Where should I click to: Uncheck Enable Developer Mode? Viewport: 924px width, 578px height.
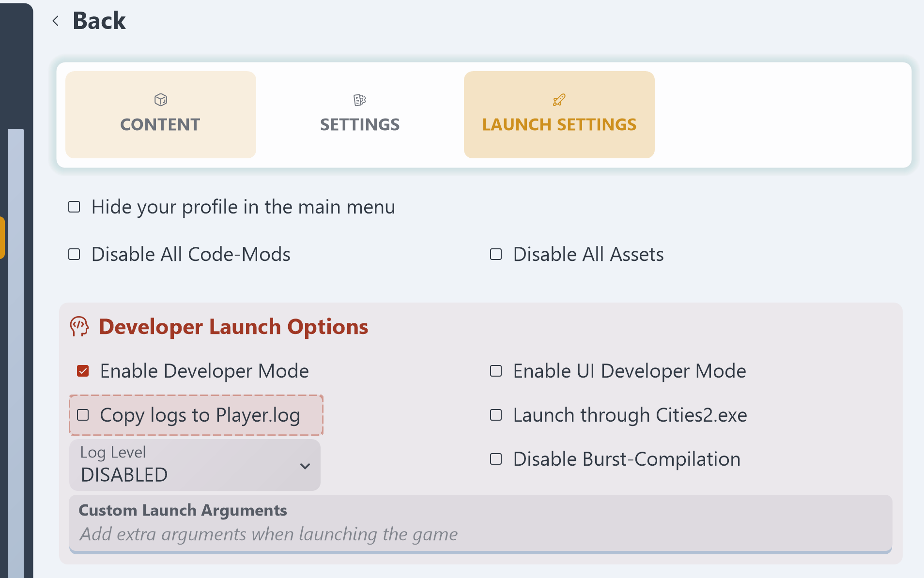tap(83, 371)
